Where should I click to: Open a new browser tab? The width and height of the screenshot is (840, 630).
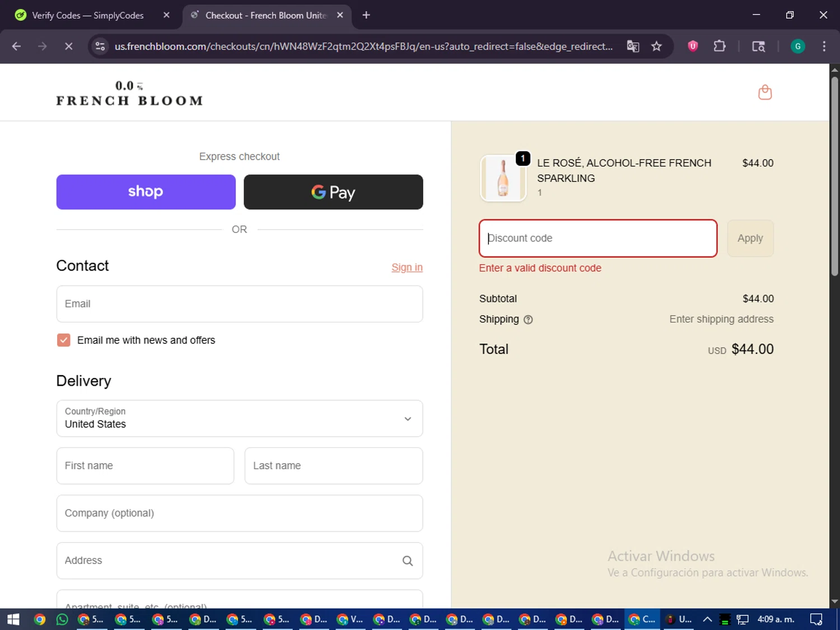tap(366, 15)
